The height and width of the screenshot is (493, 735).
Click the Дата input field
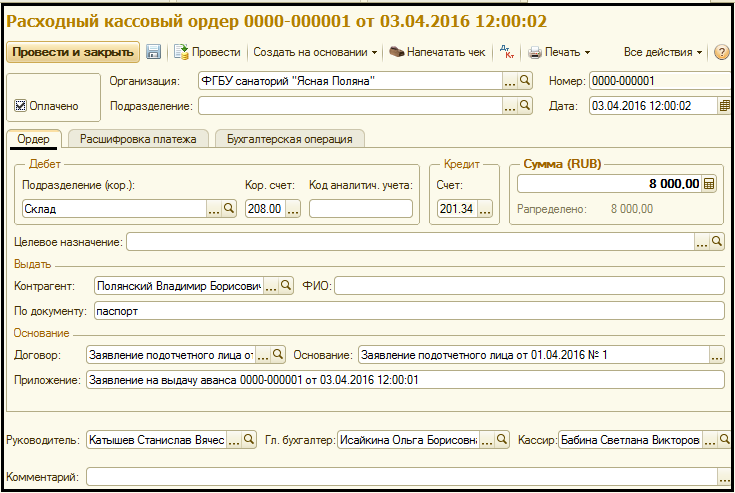653,106
